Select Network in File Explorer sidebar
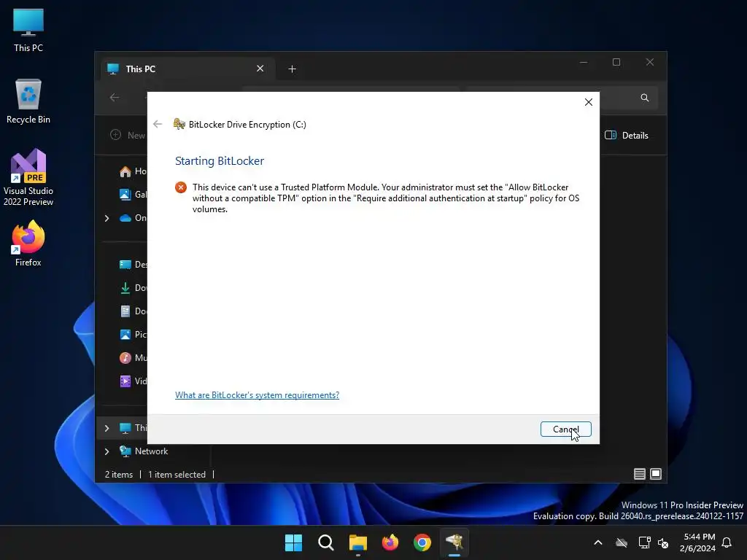 click(x=144, y=451)
